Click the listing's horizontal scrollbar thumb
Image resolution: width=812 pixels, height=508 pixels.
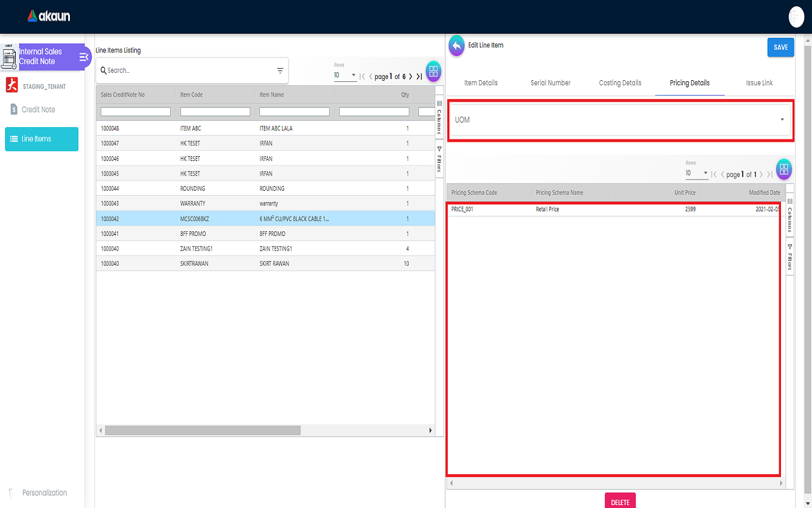(202, 431)
